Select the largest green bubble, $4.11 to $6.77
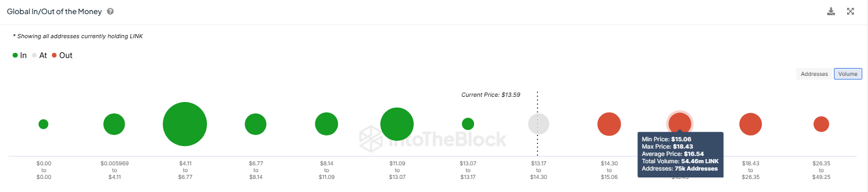 [x=185, y=124]
